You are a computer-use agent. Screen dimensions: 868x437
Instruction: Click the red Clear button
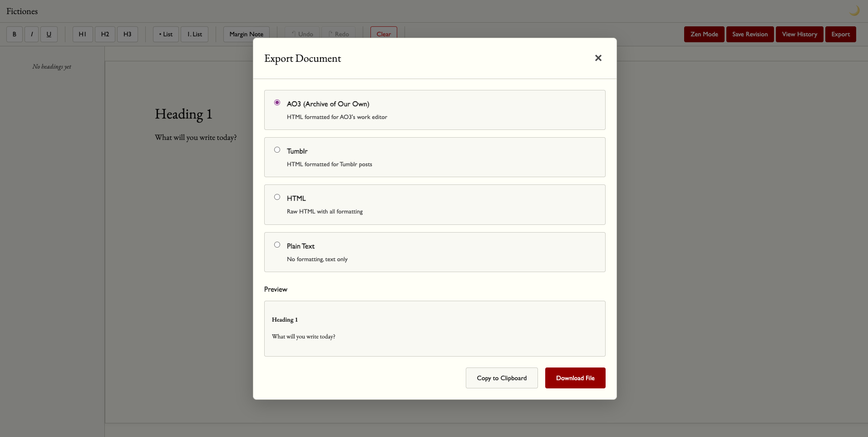(384, 34)
